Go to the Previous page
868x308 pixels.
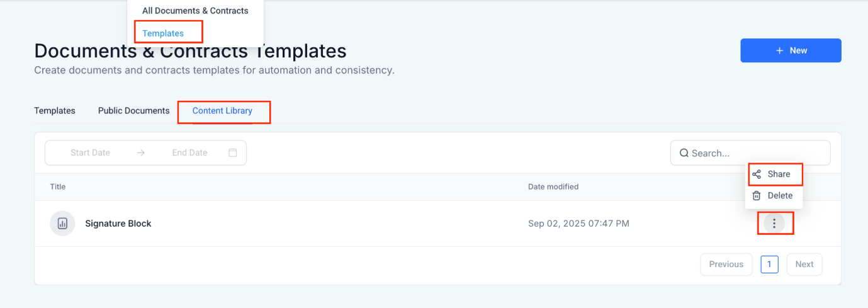click(726, 265)
